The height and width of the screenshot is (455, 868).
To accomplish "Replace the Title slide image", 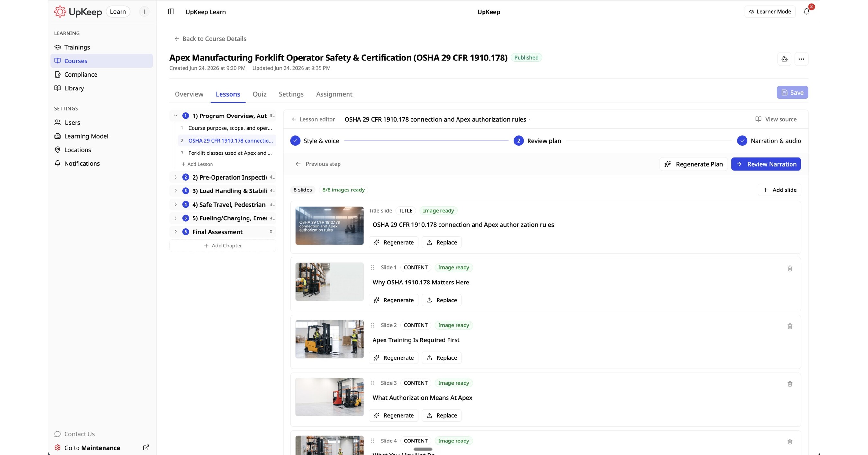I will click(442, 243).
